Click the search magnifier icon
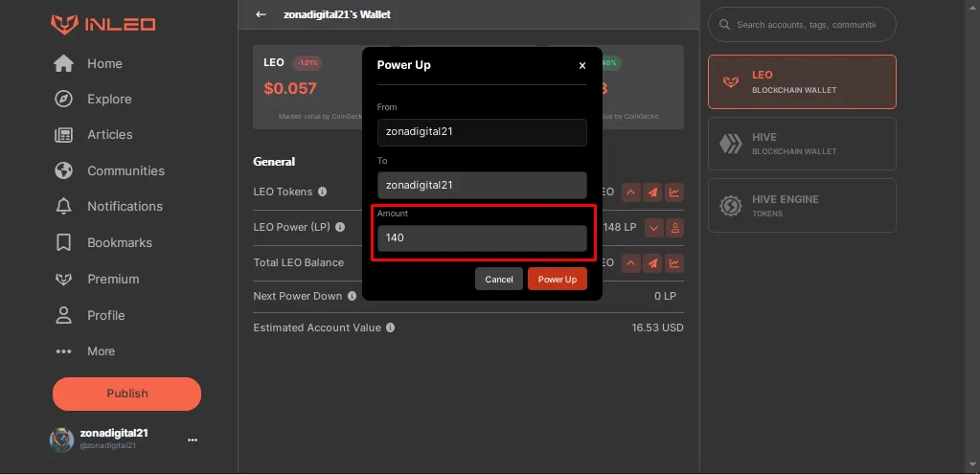The height and width of the screenshot is (474, 980). (725, 25)
